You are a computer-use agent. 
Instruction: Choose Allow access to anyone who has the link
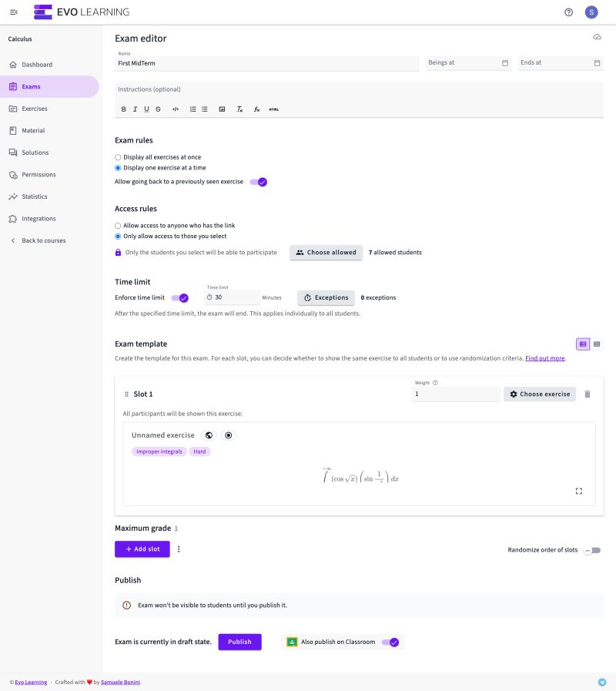pyautogui.click(x=117, y=225)
